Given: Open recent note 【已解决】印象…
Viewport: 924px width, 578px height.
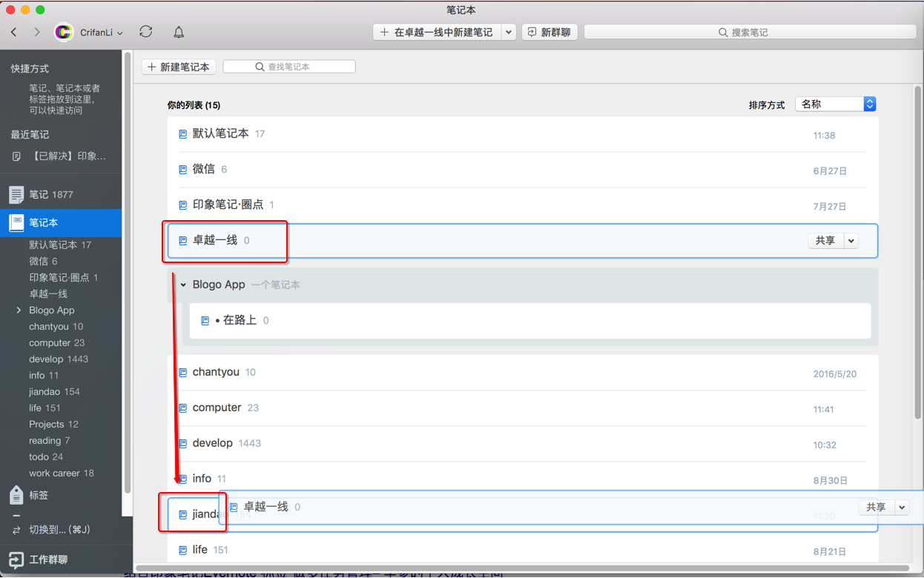Looking at the screenshot, I should tap(60, 156).
